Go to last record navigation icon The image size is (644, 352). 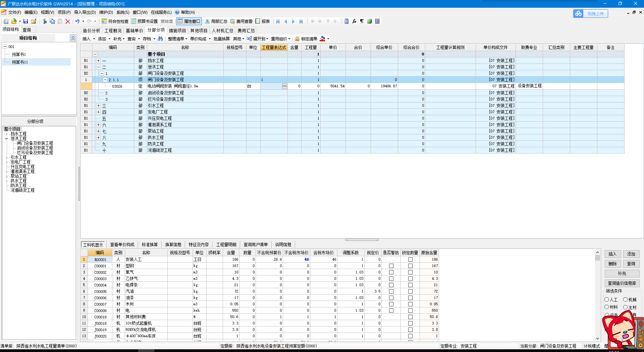click(301, 21)
